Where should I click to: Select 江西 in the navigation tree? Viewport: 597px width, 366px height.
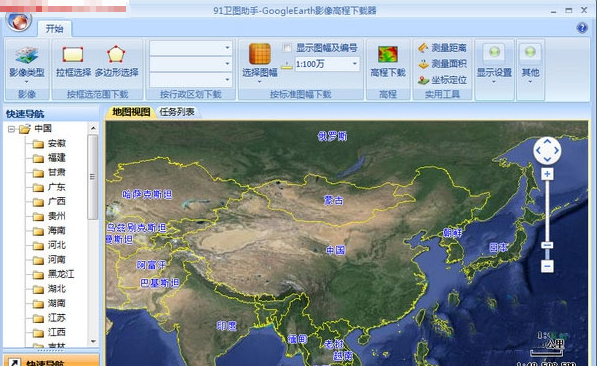click(57, 332)
